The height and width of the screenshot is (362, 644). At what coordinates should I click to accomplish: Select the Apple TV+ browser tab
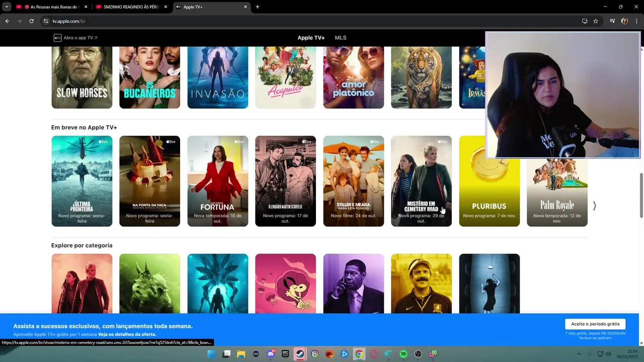coord(211,7)
